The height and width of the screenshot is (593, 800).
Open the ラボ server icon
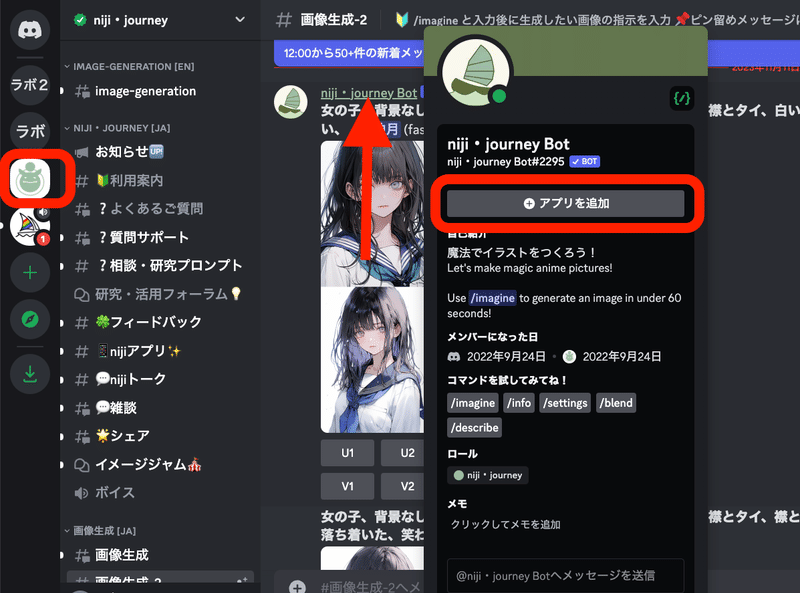pos(30,132)
